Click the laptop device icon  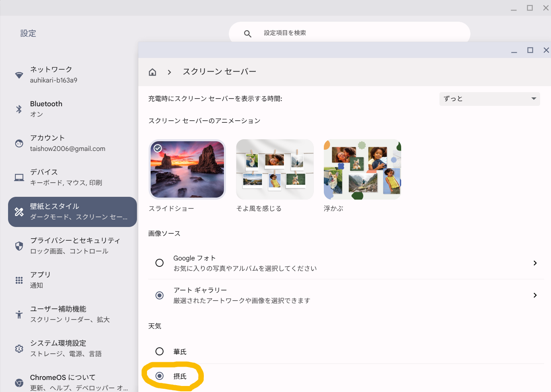pos(19,177)
